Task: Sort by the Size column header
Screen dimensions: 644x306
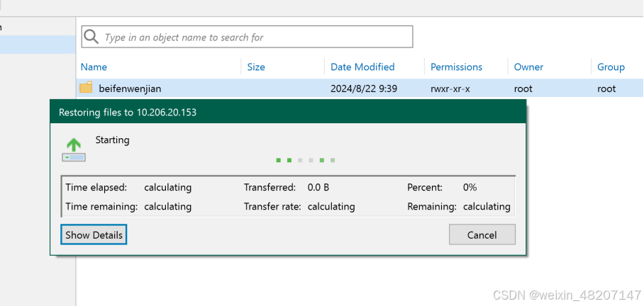Action: pyautogui.click(x=256, y=67)
